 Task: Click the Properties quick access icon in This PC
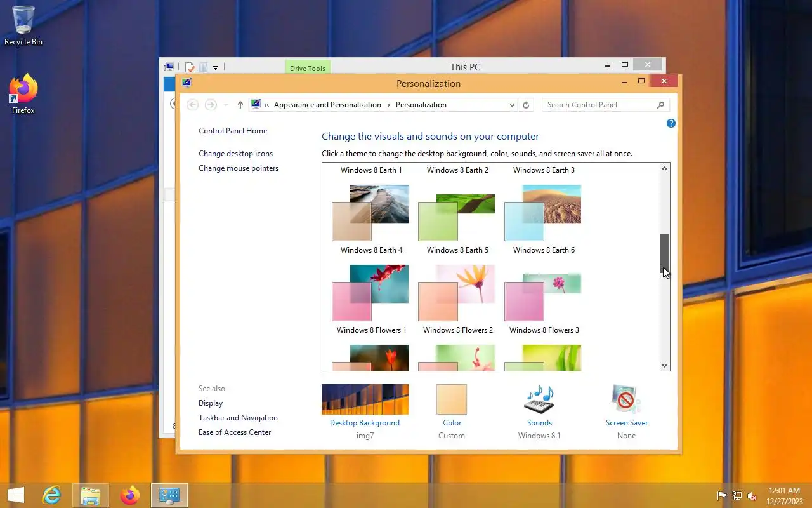point(190,67)
